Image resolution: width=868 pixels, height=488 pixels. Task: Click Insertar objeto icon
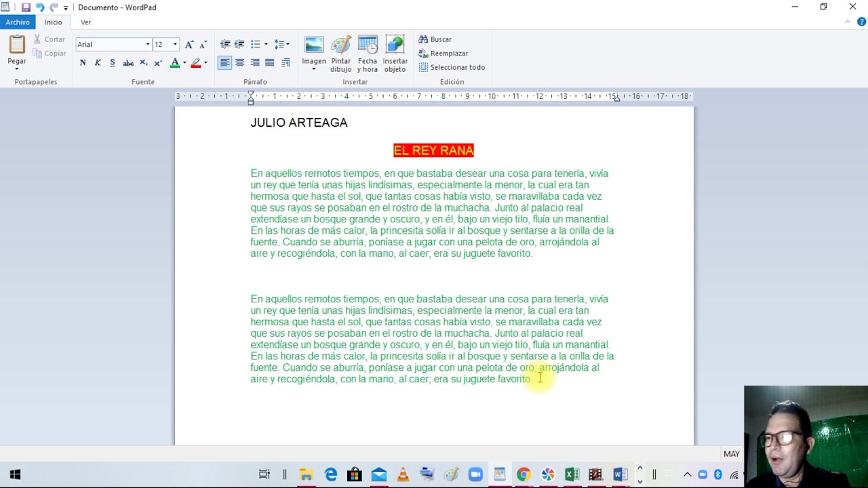(395, 45)
